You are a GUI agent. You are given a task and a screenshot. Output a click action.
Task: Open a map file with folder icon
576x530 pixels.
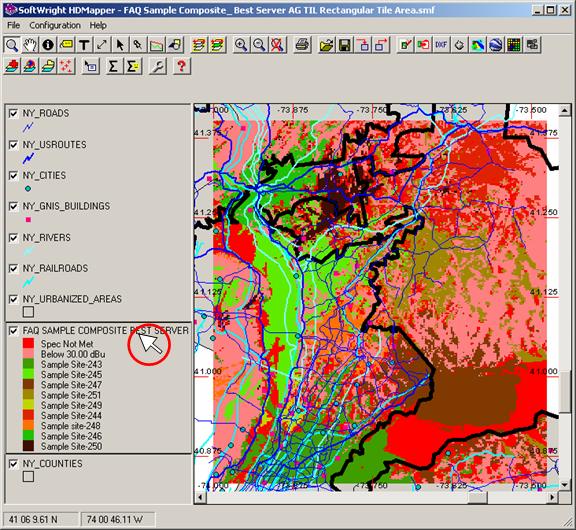[x=326, y=45]
